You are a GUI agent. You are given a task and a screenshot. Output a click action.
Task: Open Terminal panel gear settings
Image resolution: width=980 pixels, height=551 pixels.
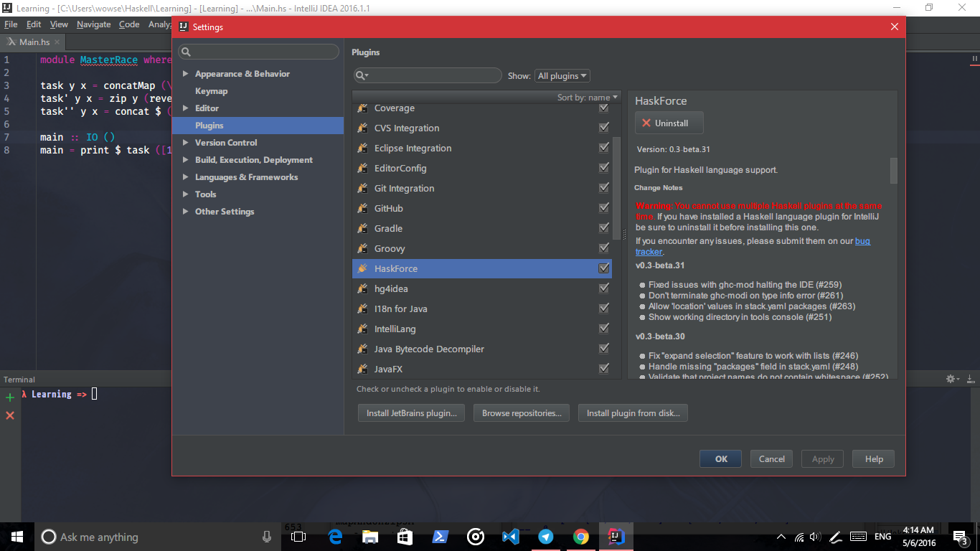click(953, 379)
